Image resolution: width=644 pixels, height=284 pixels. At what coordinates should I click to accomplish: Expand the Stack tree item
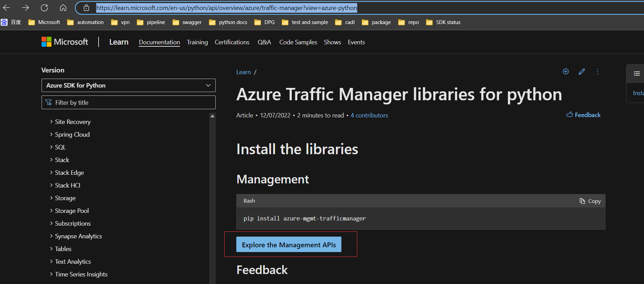(62, 160)
